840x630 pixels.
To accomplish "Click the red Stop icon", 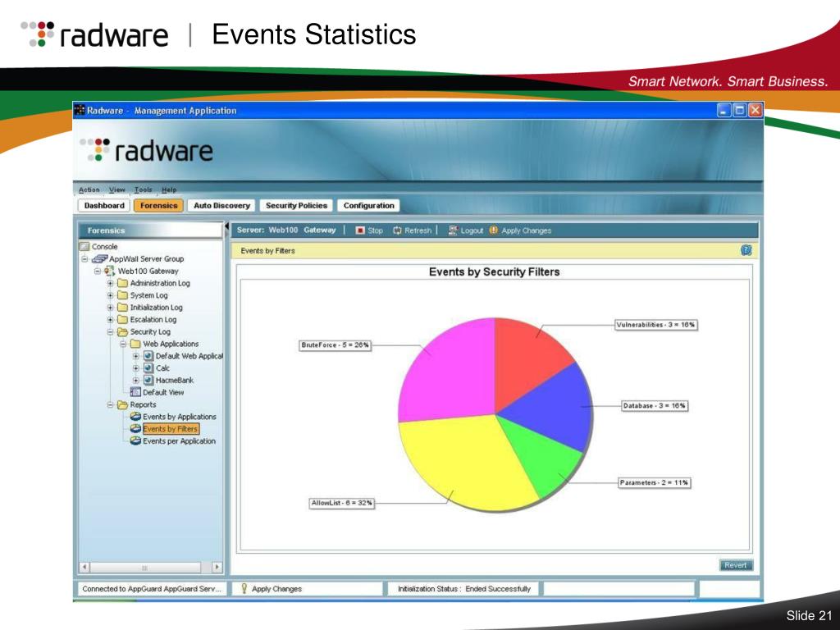I will coord(360,231).
